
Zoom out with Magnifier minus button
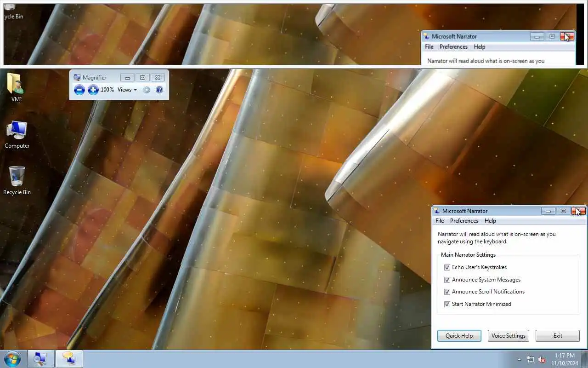pos(79,90)
